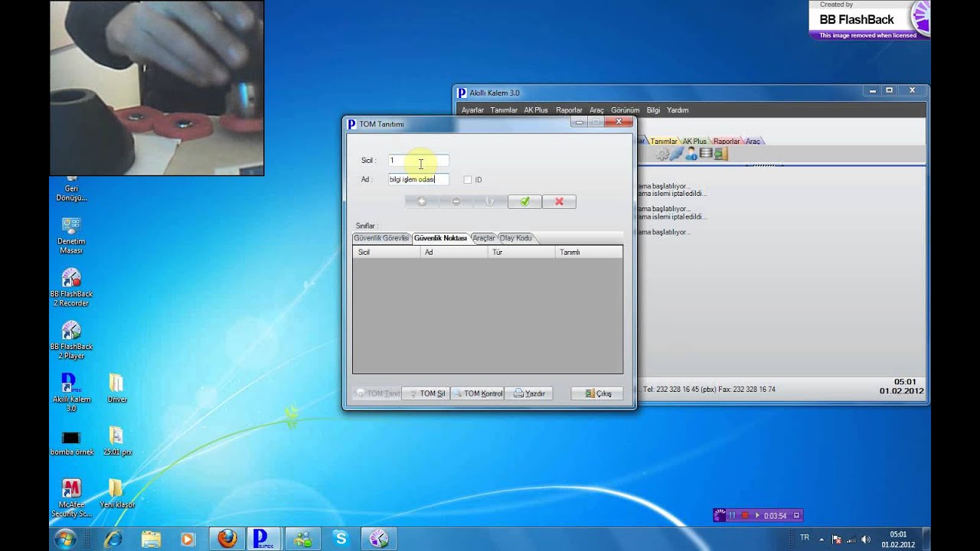Image resolution: width=980 pixels, height=551 pixels.
Task: Click the grayed minus (remove) button
Action: coord(456,201)
